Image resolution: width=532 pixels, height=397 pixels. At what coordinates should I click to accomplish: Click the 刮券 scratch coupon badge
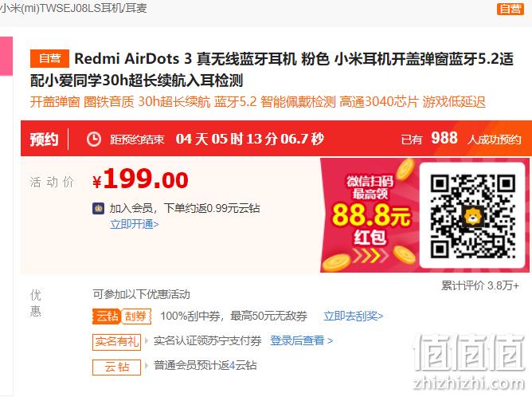click(x=136, y=316)
